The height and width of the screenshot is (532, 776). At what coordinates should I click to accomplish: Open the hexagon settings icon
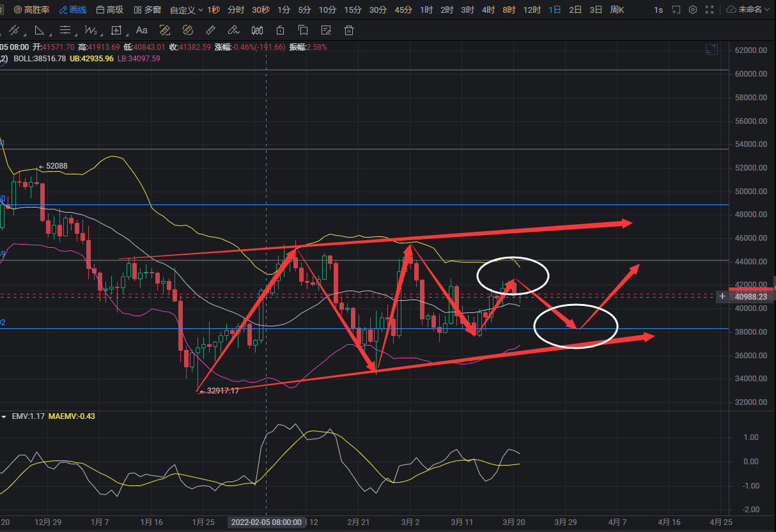point(693,10)
